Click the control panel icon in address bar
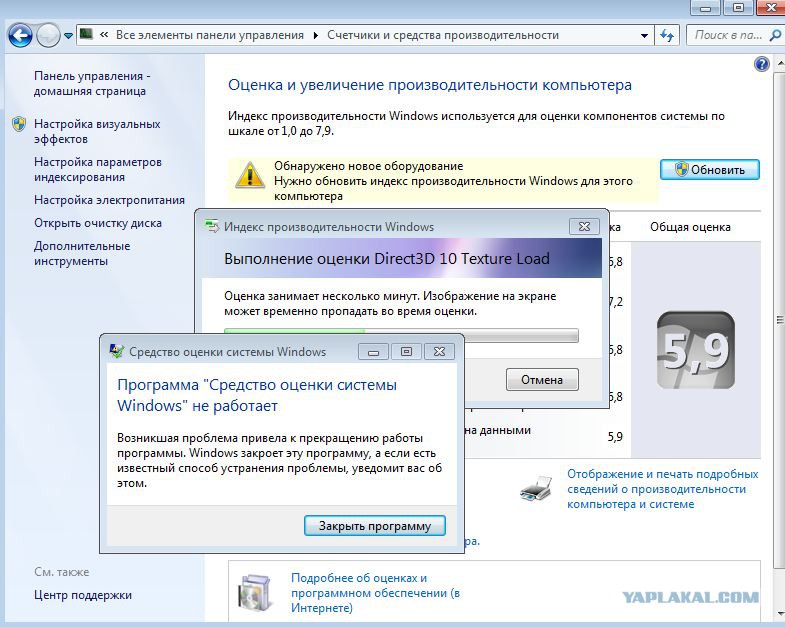The height and width of the screenshot is (627, 785). pyautogui.click(x=88, y=35)
